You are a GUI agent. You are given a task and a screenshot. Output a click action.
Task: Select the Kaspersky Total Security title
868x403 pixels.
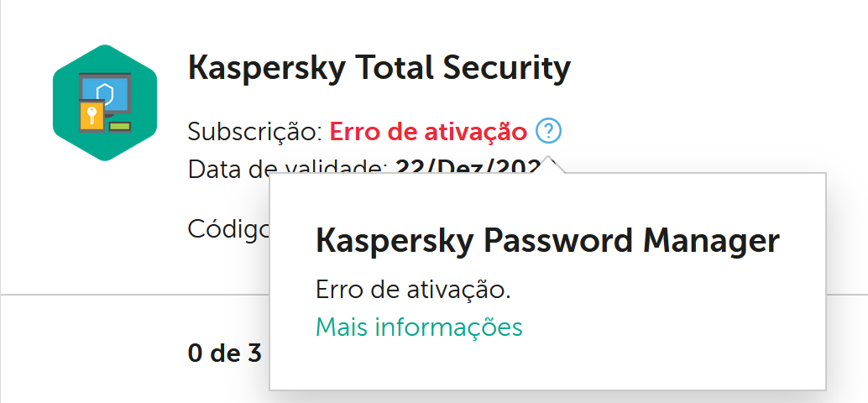(379, 69)
